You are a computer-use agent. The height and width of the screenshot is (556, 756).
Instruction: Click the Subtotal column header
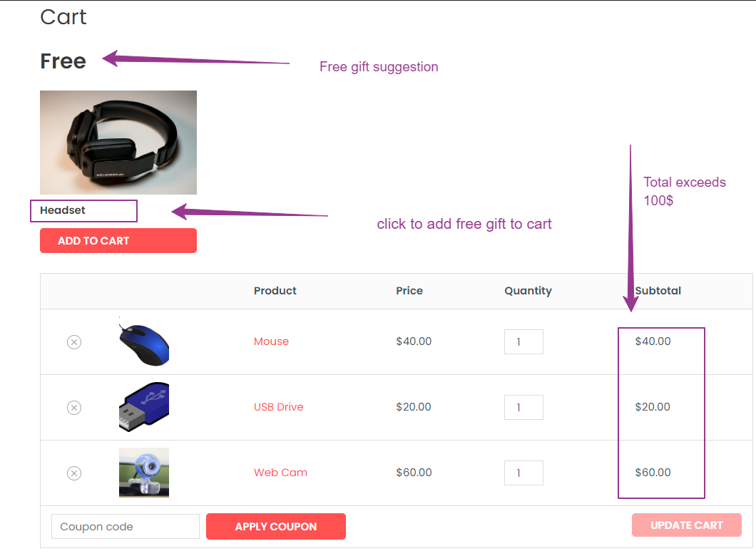tap(658, 291)
